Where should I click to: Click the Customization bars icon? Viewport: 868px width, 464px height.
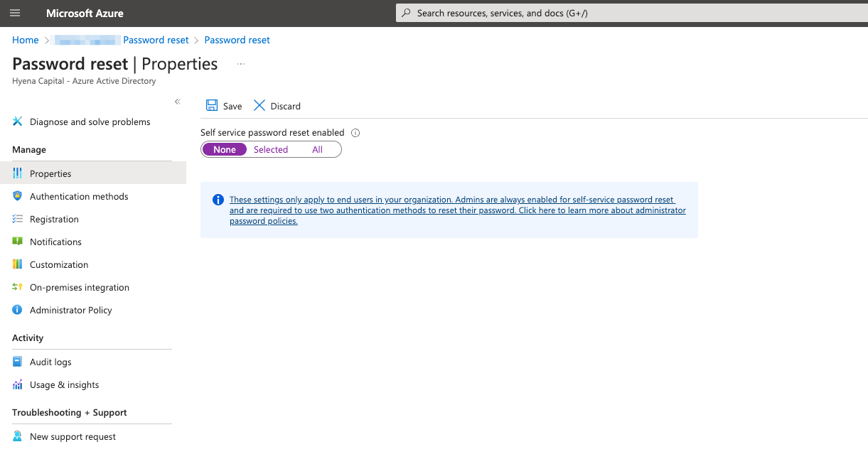coord(18,264)
